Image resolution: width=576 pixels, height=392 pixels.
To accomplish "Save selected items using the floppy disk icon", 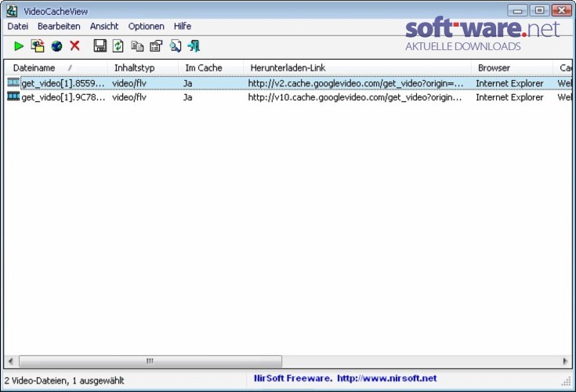I will pyautogui.click(x=100, y=45).
